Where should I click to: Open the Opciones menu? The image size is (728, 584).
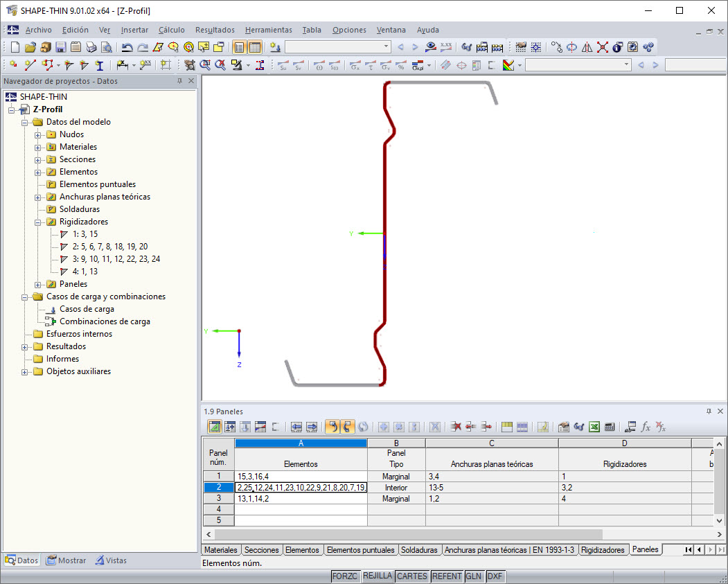coord(349,30)
